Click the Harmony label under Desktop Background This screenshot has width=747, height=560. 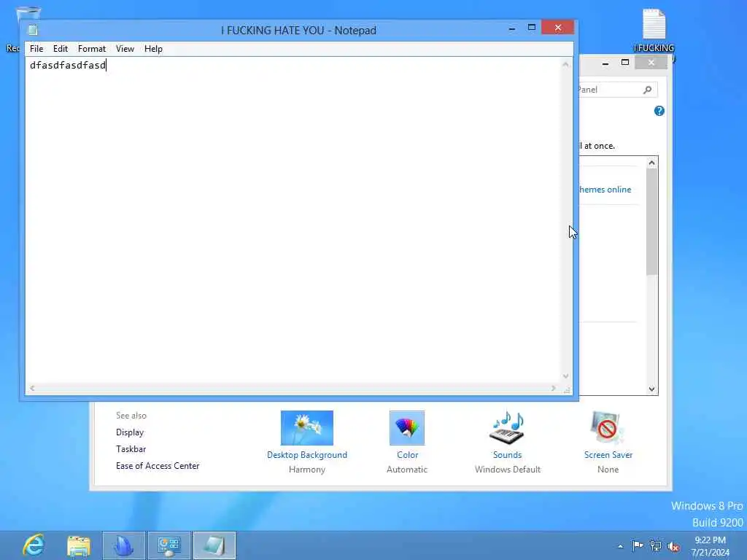tap(307, 470)
